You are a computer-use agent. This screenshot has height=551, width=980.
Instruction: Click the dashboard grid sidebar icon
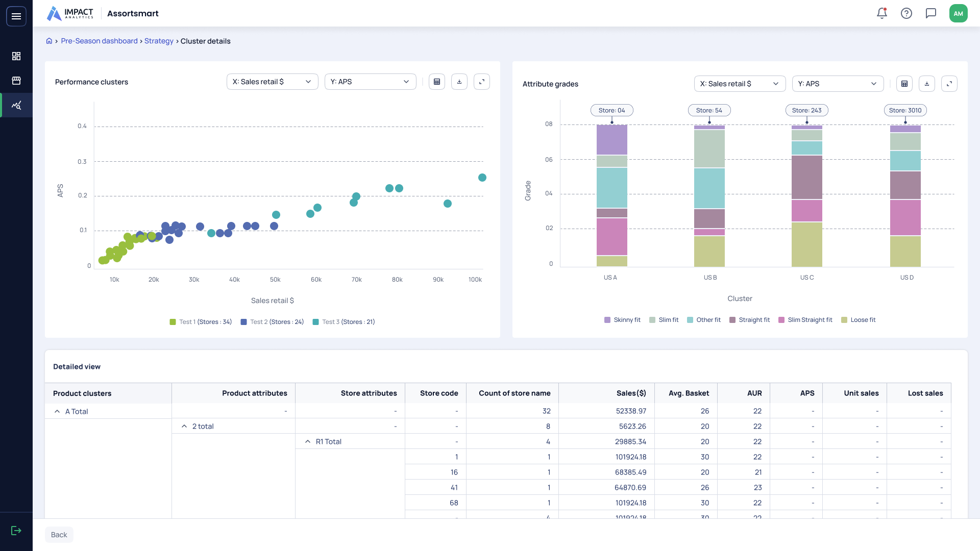[x=16, y=56]
